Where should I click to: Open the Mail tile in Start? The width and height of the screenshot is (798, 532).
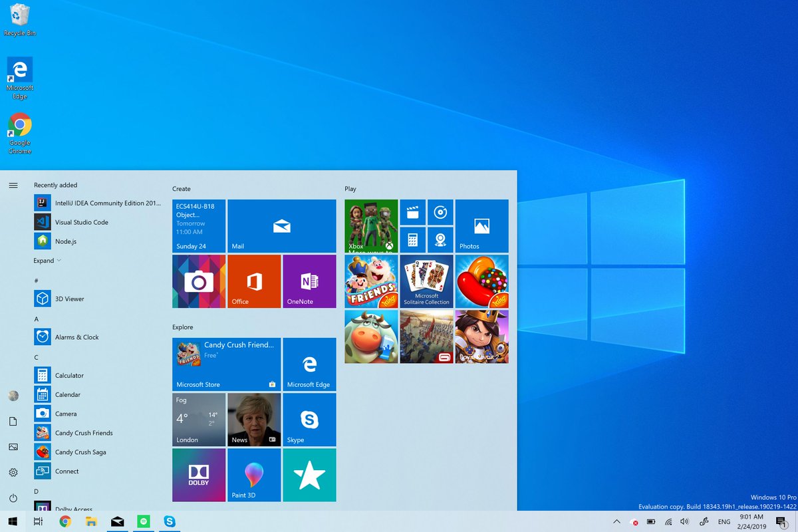[x=281, y=226]
